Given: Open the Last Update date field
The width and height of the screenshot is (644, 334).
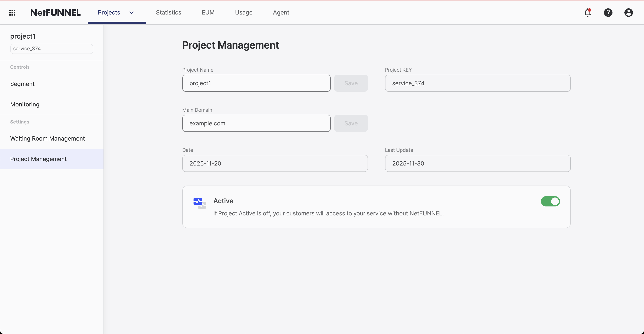Looking at the screenshot, I should (477, 163).
